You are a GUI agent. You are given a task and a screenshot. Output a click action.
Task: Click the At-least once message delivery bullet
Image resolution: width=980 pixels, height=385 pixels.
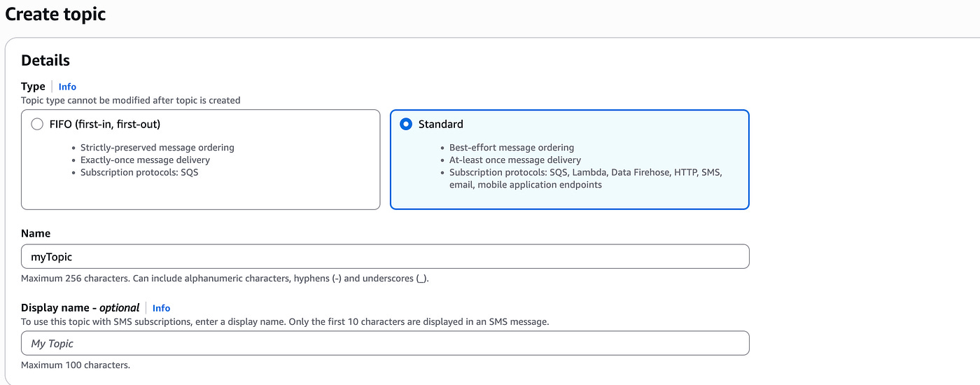pos(514,160)
